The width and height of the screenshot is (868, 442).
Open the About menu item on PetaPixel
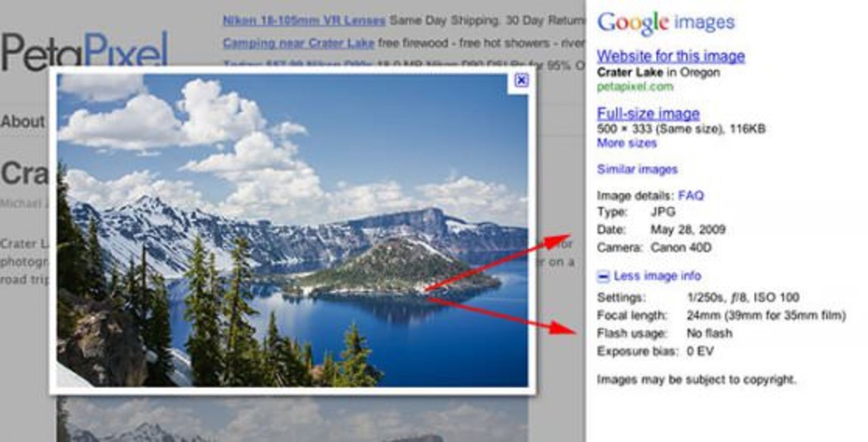[23, 121]
